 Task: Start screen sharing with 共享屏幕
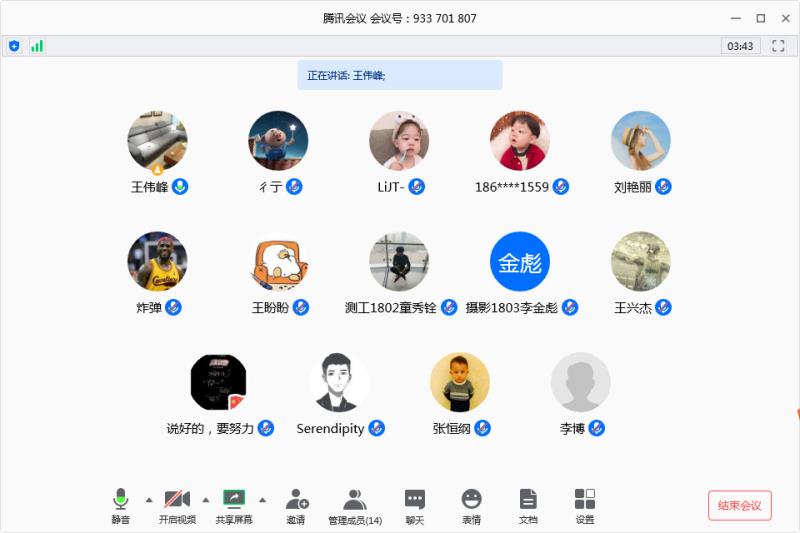[234, 504]
